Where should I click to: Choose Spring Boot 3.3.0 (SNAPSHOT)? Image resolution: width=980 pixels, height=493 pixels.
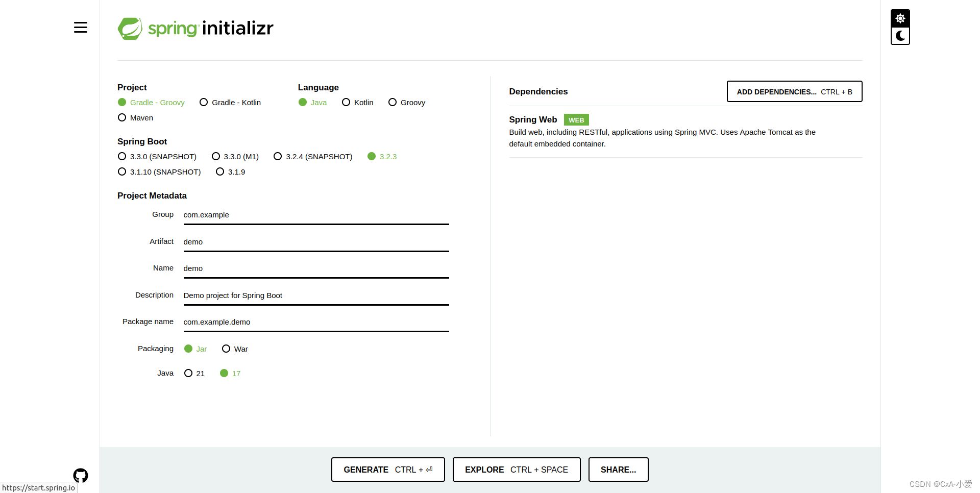157,157
